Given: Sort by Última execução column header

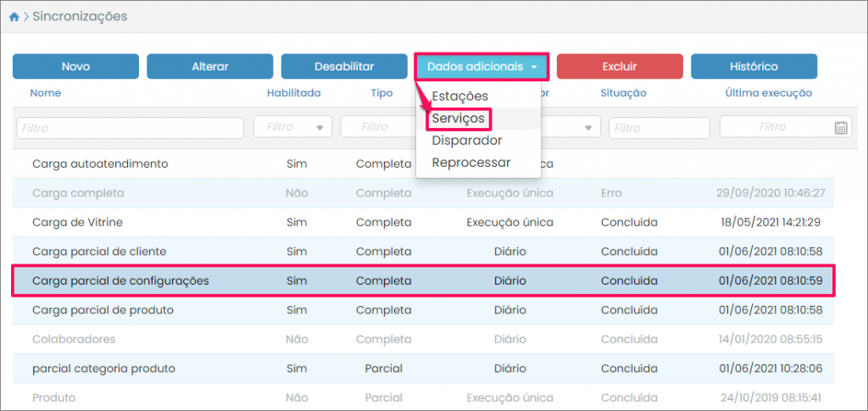Looking at the screenshot, I should 769,93.
